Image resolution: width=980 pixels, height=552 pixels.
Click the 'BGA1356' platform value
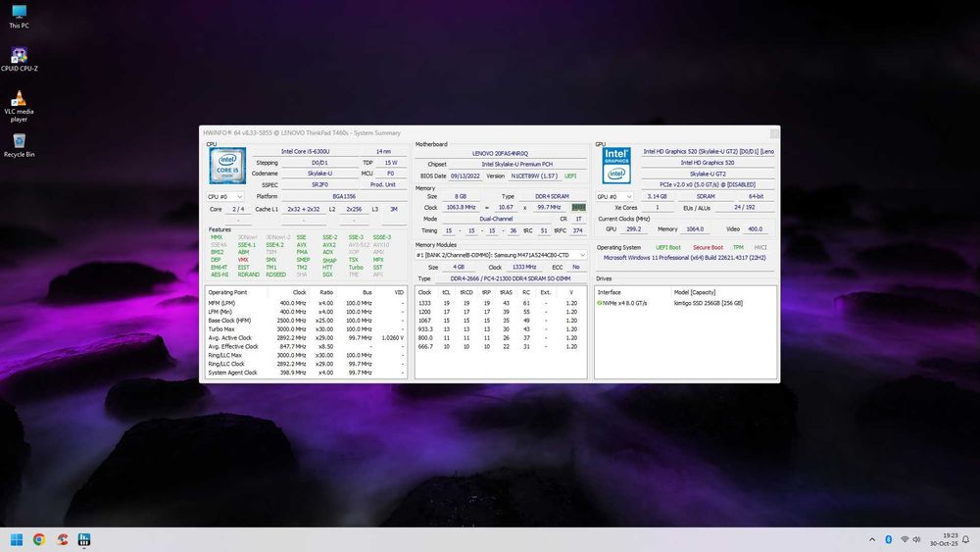[x=344, y=197]
